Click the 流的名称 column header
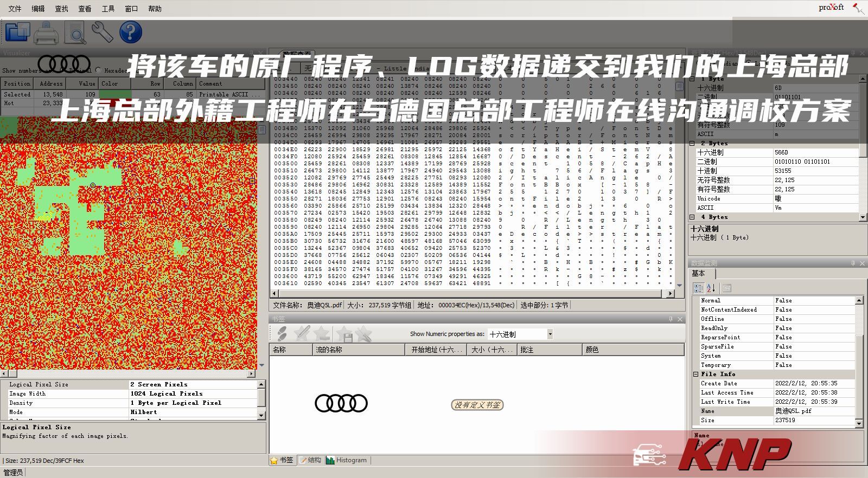The image size is (868, 478). (358, 350)
